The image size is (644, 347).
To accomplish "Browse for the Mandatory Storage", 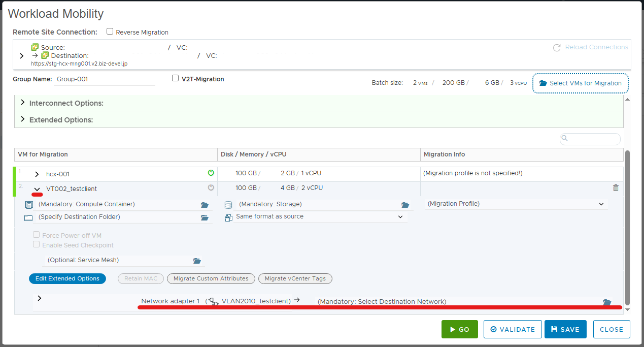I will pos(405,205).
